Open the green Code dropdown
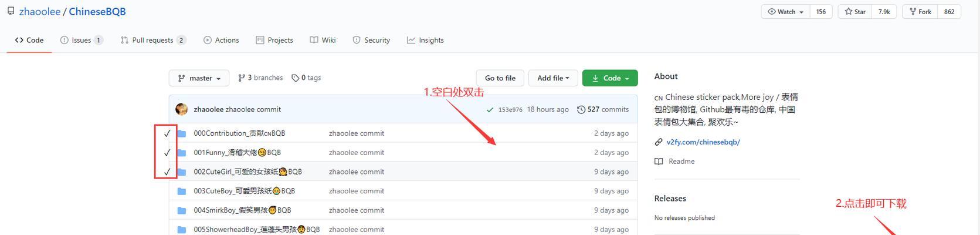The image size is (980, 235). [x=610, y=78]
